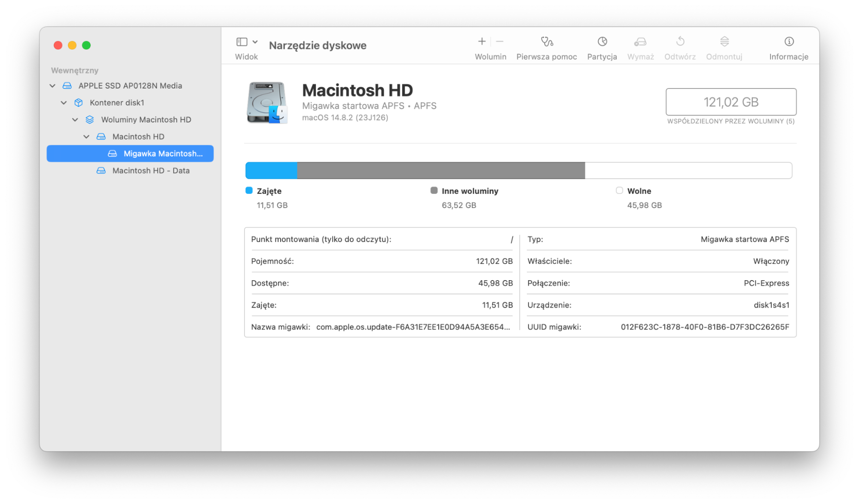
Task: Add a volume with the plus icon
Action: pyautogui.click(x=482, y=41)
